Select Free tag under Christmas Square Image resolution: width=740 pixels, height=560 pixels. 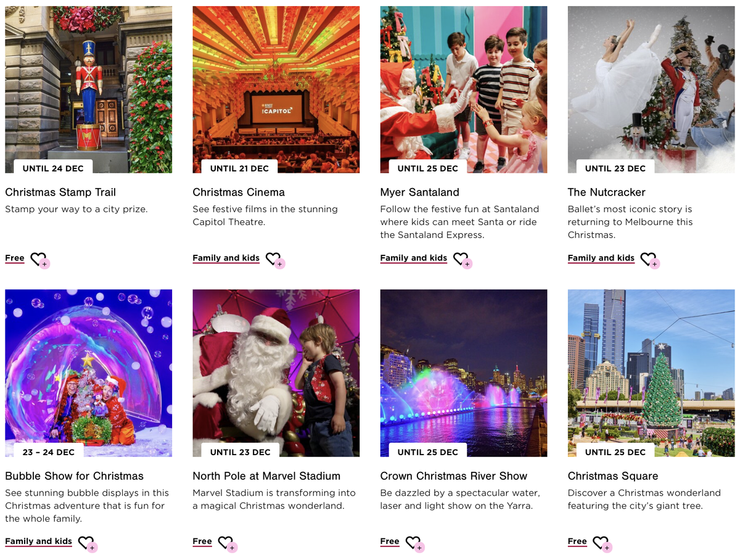577,541
